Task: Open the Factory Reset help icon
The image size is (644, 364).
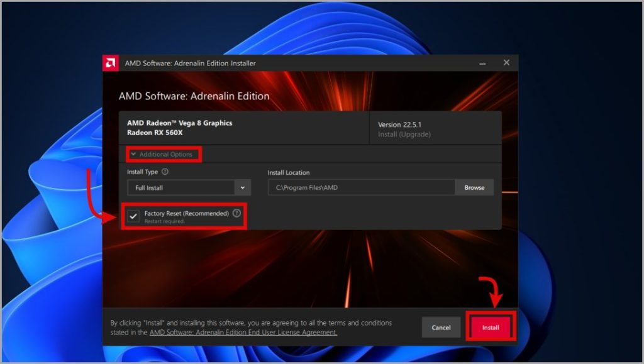Action: [236, 213]
